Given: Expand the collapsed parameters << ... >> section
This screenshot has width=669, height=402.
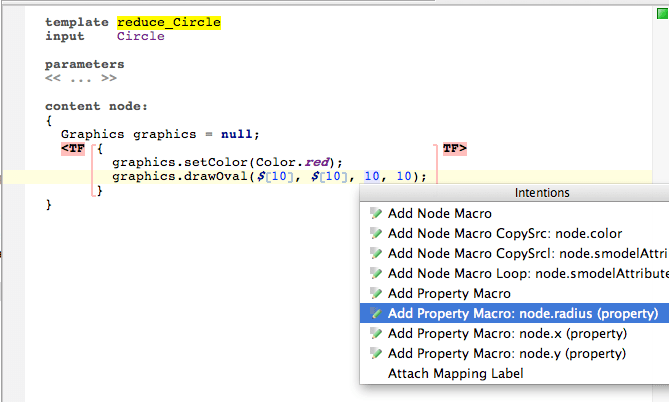Looking at the screenshot, I should pyautogui.click(x=81, y=78).
